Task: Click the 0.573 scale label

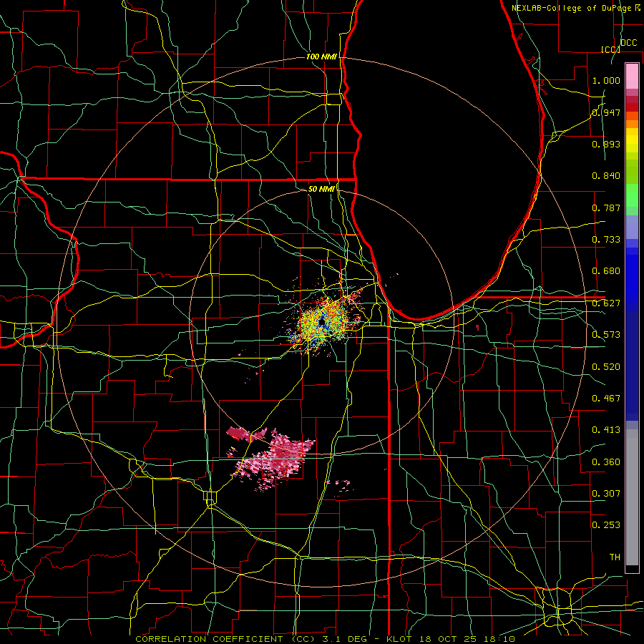Action: (606, 335)
